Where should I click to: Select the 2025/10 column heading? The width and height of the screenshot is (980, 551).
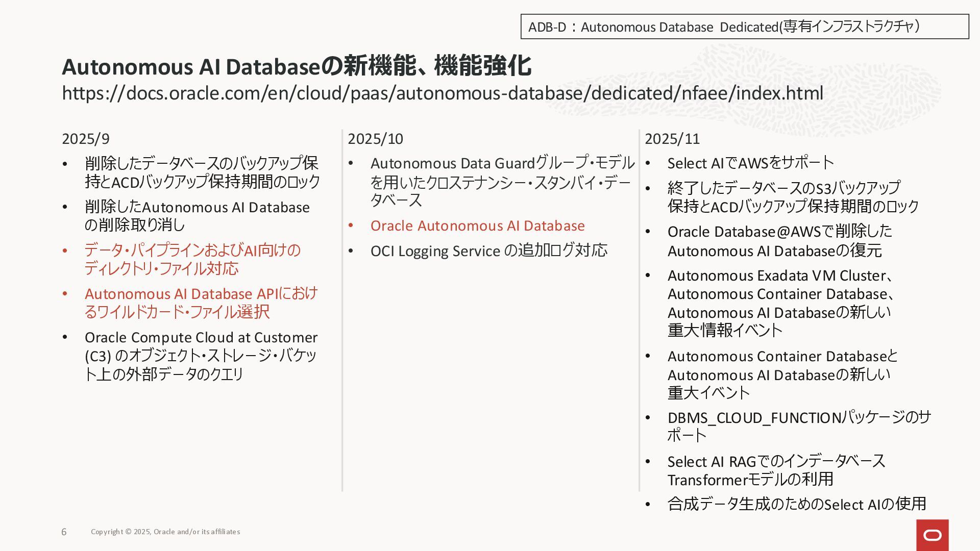tap(375, 139)
